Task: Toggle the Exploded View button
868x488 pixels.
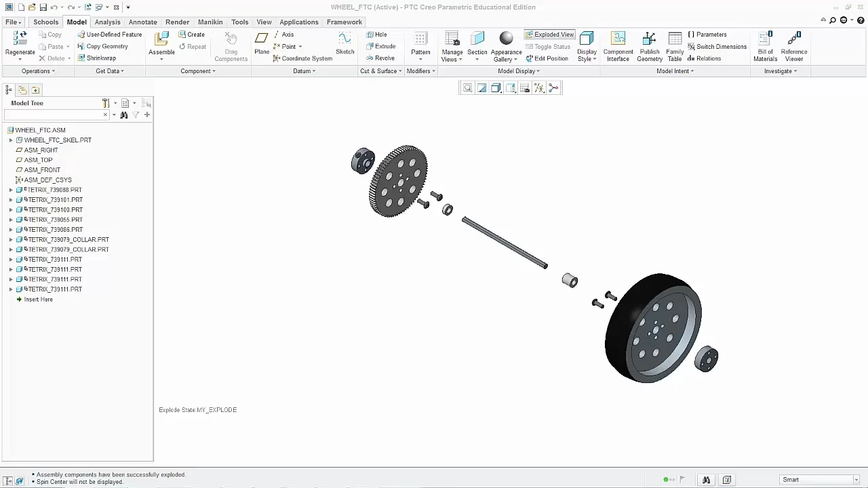Action: click(550, 35)
